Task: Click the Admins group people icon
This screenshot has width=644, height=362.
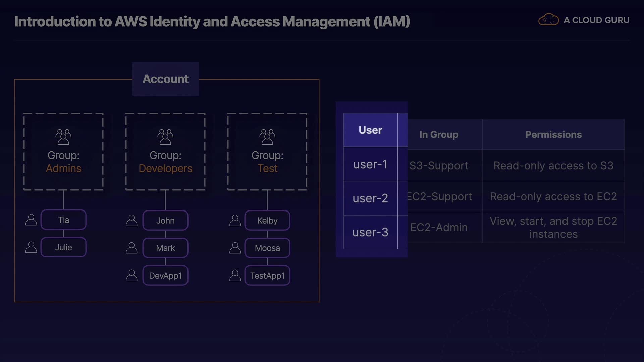Action: pos(63,137)
